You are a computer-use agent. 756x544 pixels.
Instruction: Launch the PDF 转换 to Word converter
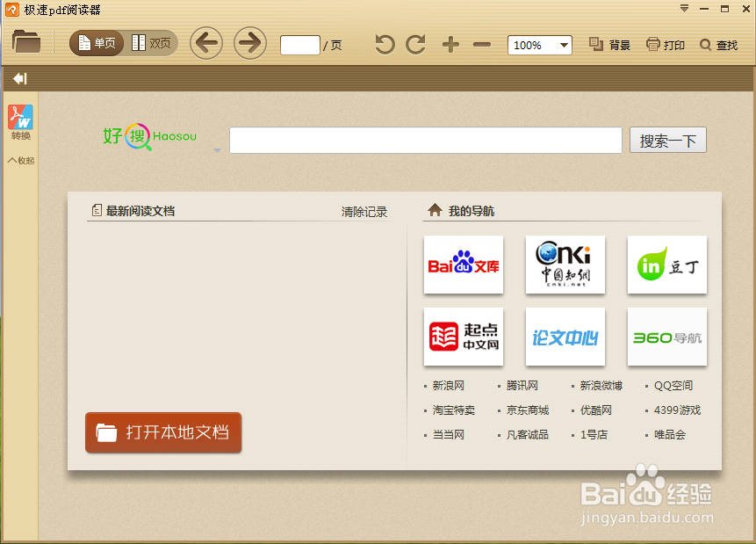pos(19,121)
